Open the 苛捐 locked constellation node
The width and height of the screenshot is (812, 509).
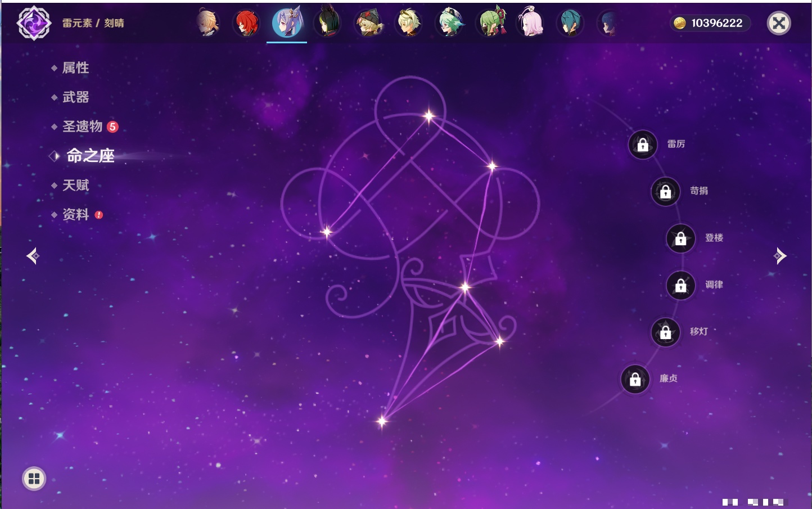point(665,191)
